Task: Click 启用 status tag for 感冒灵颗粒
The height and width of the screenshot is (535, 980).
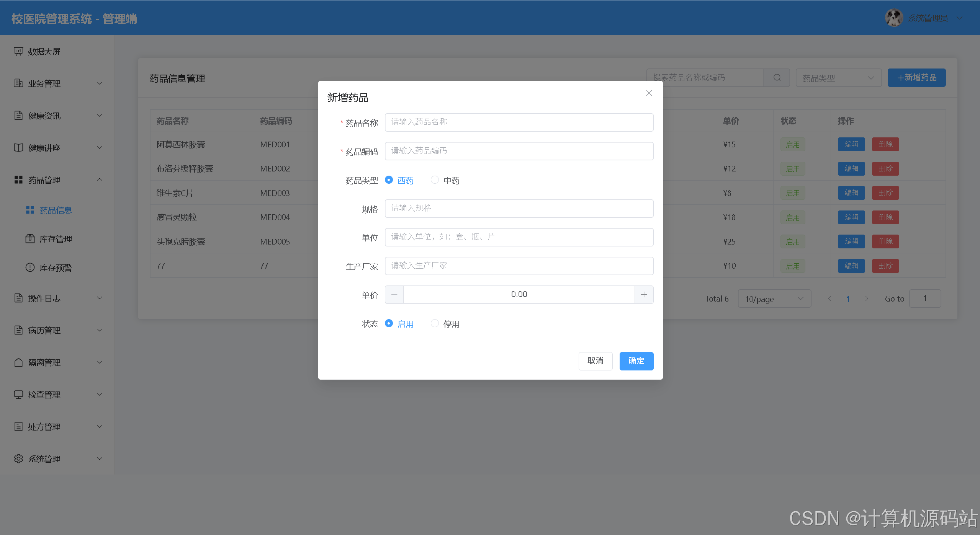Action: tap(793, 217)
